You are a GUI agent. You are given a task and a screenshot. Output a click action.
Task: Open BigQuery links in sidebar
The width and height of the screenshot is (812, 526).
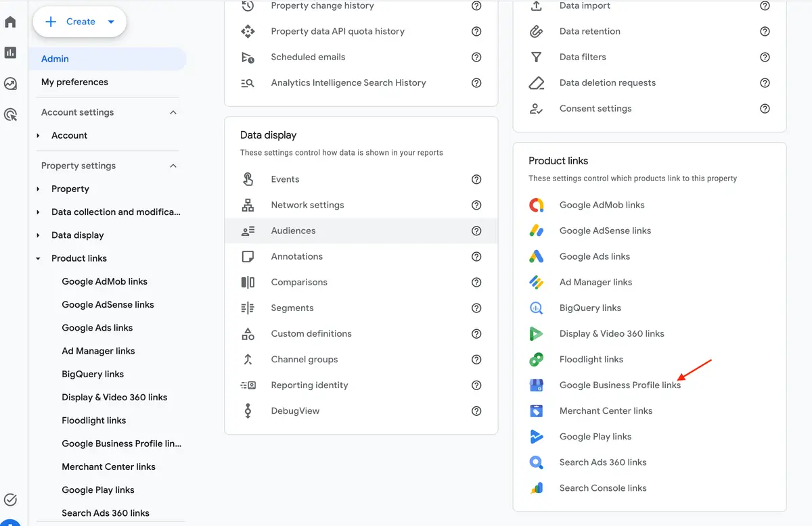tap(93, 374)
